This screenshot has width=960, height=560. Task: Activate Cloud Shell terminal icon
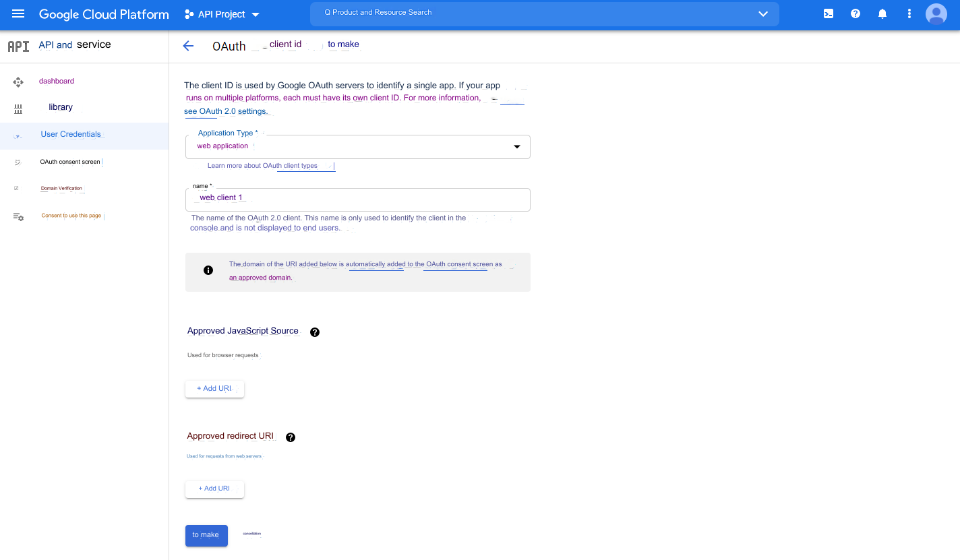point(829,13)
